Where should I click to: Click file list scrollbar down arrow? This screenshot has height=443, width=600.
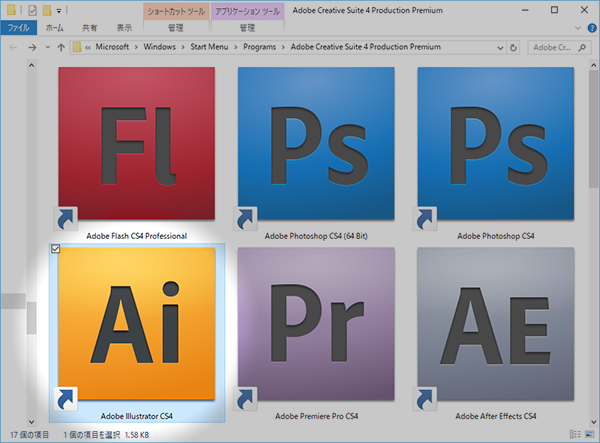(x=593, y=422)
